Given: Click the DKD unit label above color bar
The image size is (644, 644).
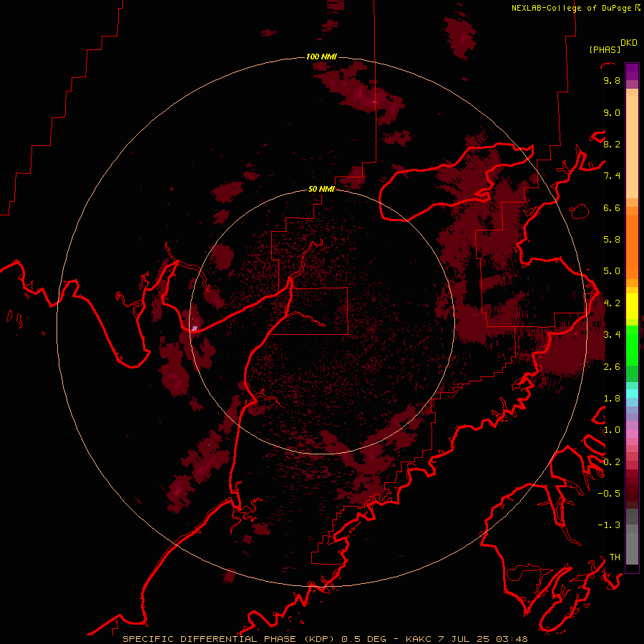Looking at the screenshot, I should point(629,43).
